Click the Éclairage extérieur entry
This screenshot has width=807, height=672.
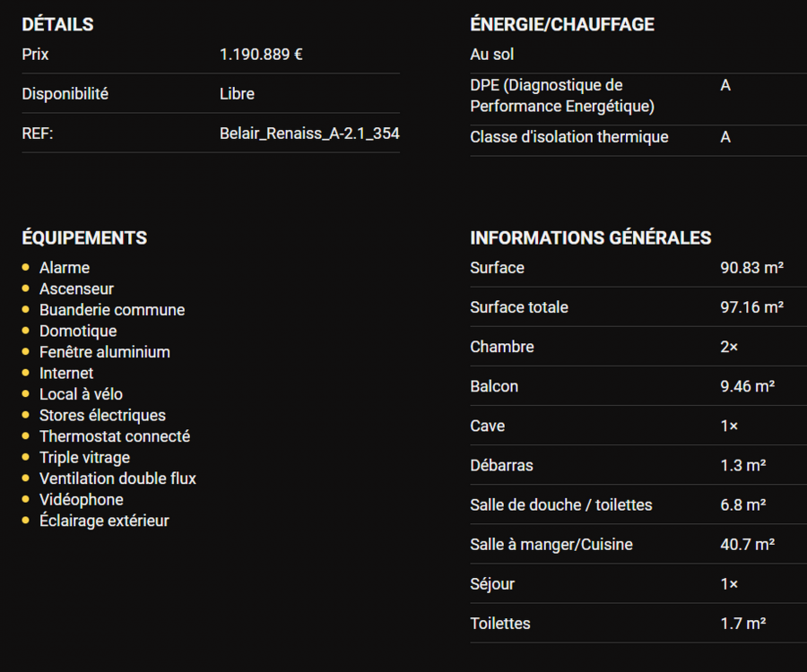104,521
